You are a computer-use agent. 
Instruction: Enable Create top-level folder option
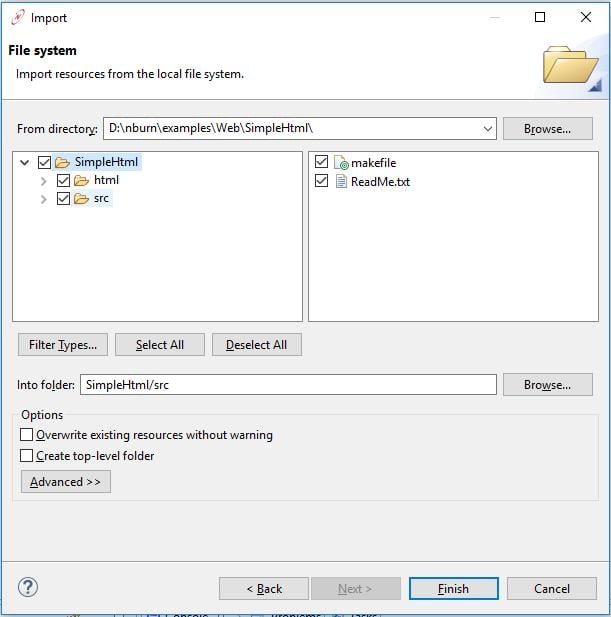tap(27, 455)
